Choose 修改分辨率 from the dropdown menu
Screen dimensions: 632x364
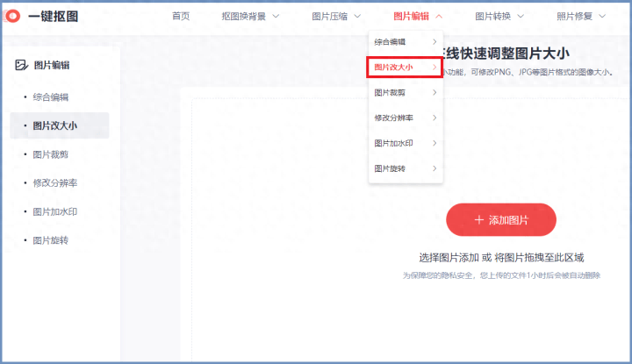pyautogui.click(x=404, y=118)
